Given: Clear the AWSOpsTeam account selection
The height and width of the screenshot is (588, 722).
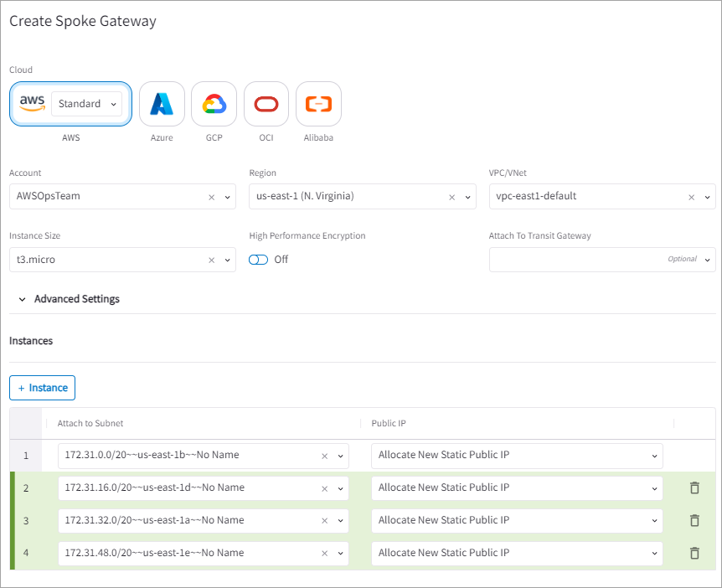Looking at the screenshot, I should tap(212, 197).
